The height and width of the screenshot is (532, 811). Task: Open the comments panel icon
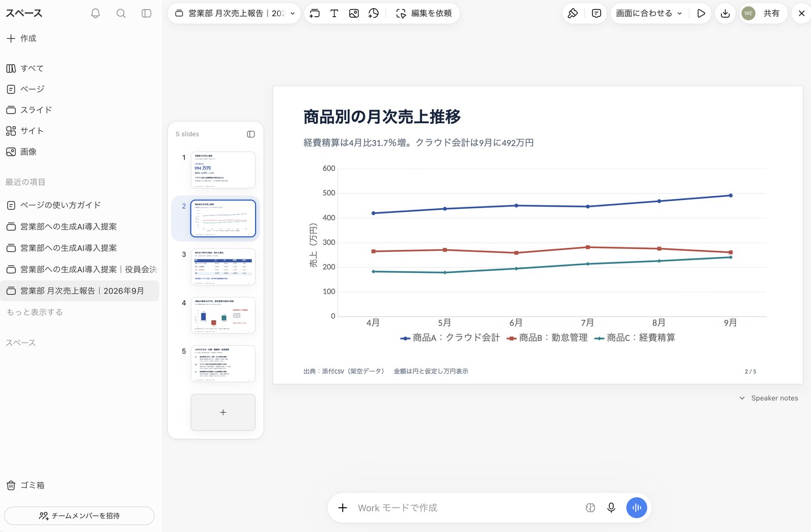[x=596, y=13]
